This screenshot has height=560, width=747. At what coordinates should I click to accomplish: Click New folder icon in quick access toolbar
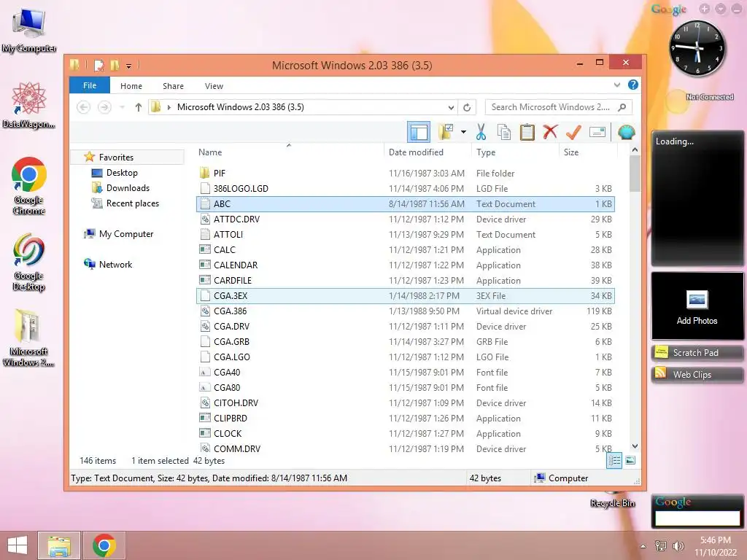click(x=115, y=65)
